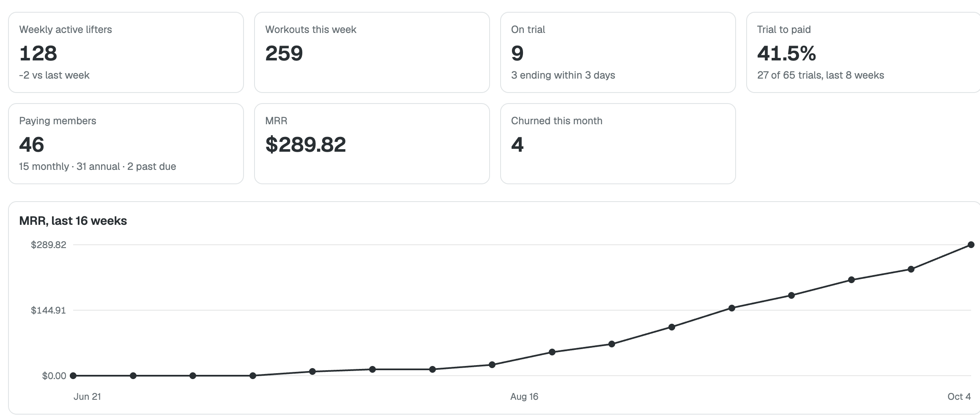Open the On trial card
980x415 pixels.
pyautogui.click(x=618, y=52)
